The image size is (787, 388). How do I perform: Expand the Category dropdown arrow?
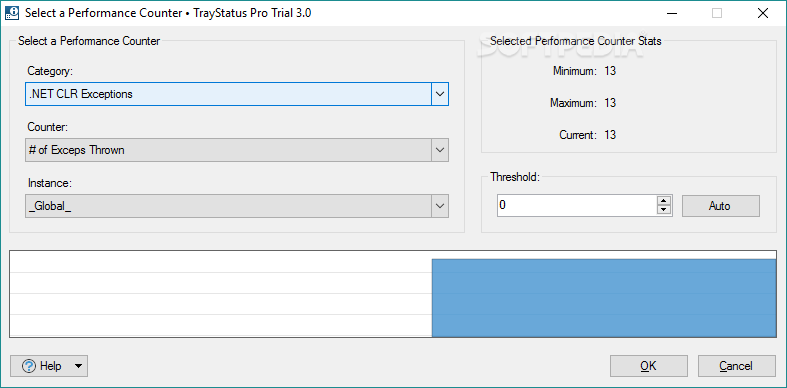440,94
